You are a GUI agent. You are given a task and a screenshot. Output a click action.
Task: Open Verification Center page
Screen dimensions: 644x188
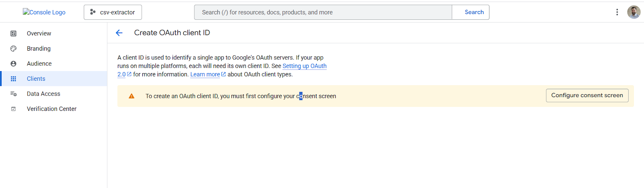(x=52, y=109)
